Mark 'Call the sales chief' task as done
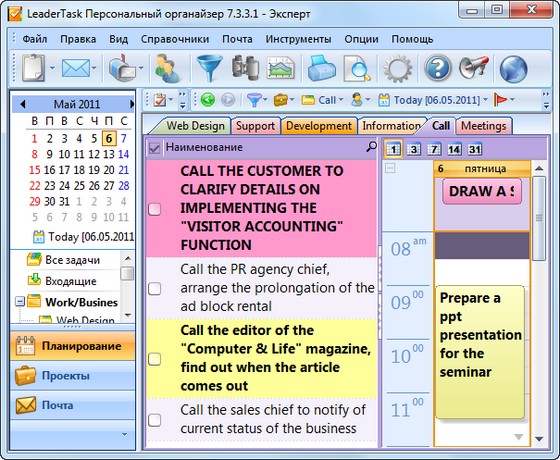Image resolution: width=560 pixels, height=460 pixels. 155,420
